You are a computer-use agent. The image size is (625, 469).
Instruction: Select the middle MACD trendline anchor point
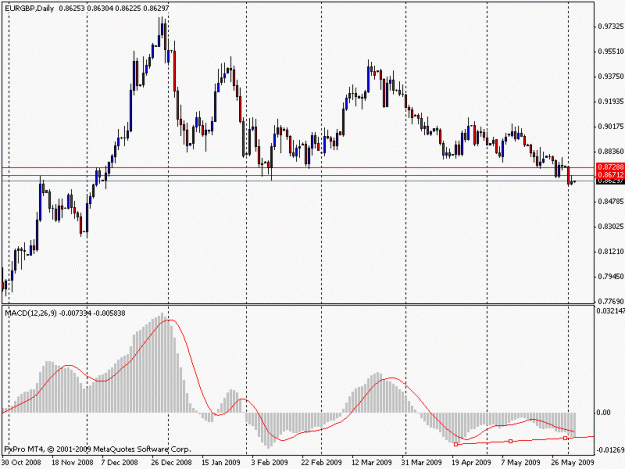tap(511, 441)
